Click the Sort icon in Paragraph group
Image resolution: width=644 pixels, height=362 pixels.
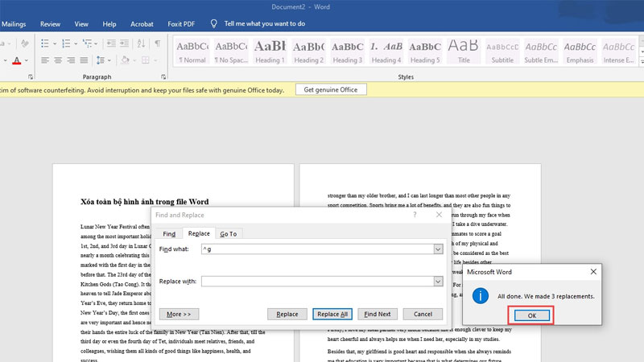tap(140, 43)
